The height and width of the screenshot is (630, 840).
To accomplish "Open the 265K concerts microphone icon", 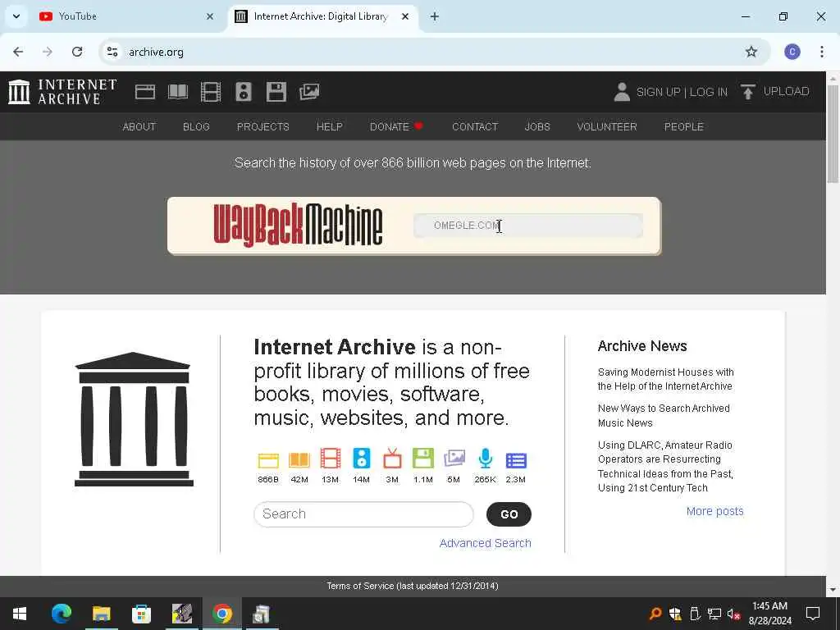I will pyautogui.click(x=486, y=459).
